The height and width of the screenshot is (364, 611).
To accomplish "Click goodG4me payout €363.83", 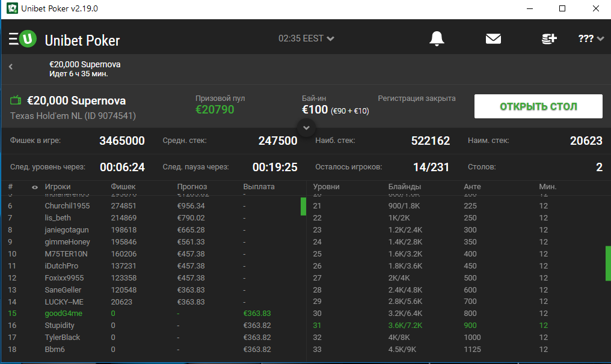I will (x=257, y=314).
